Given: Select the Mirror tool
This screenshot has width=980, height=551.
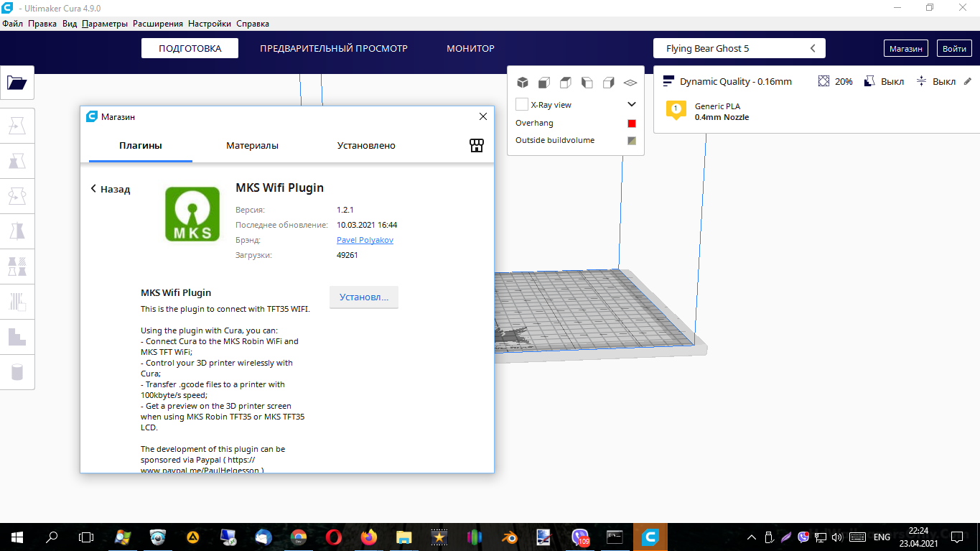Looking at the screenshot, I should [17, 231].
